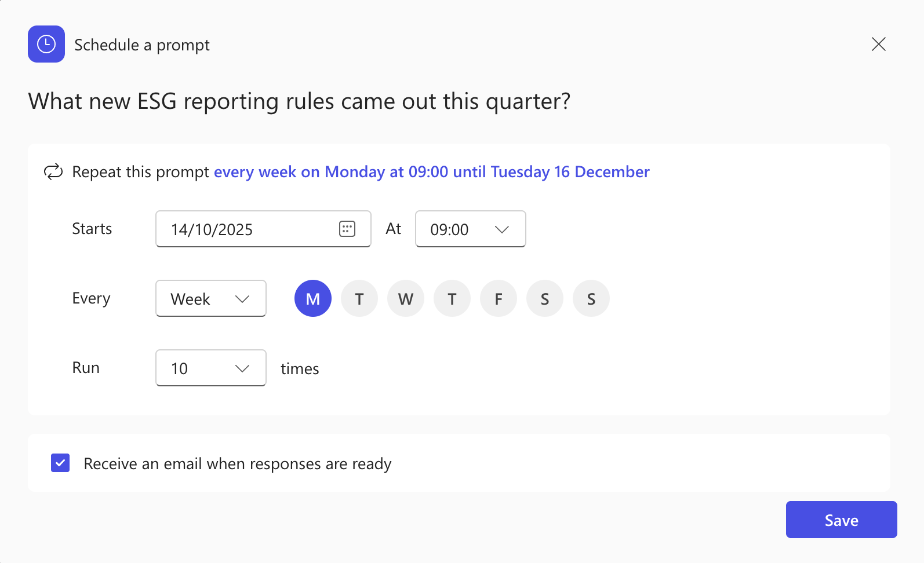Viewport: 924px width, 563px height.
Task: Select the Friday day button
Action: [x=499, y=298]
